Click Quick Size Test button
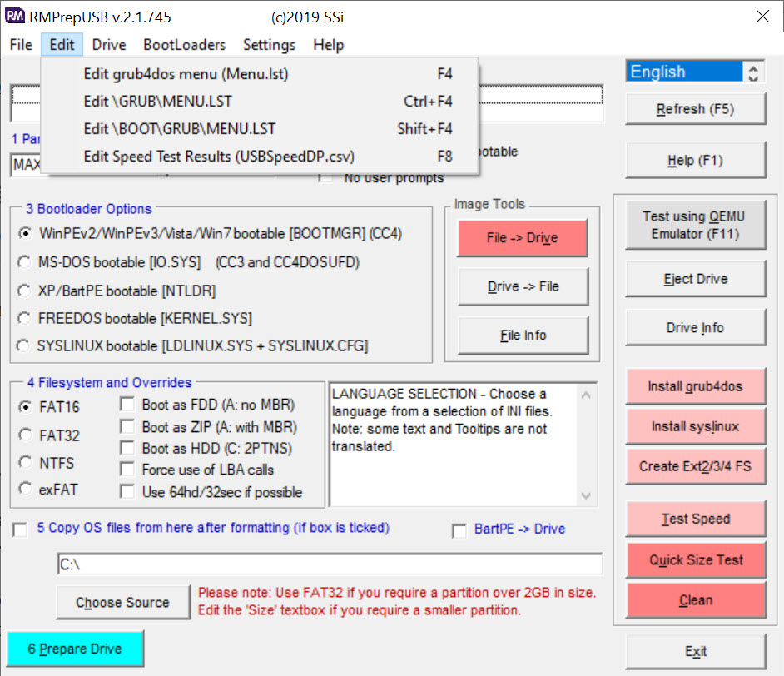This screenshot has width=784, height=676. (695, 560)
